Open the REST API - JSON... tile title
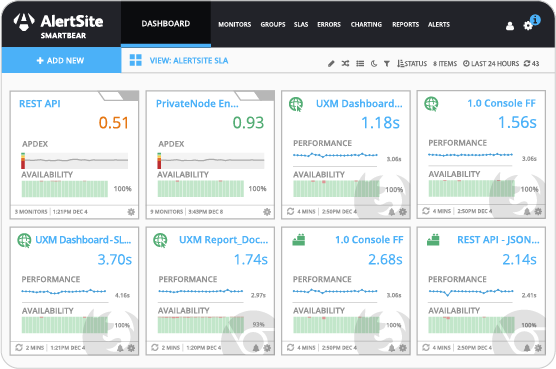The height and width of the screenshot is (369, 556). pyautogui.click(x=498, y=240)
